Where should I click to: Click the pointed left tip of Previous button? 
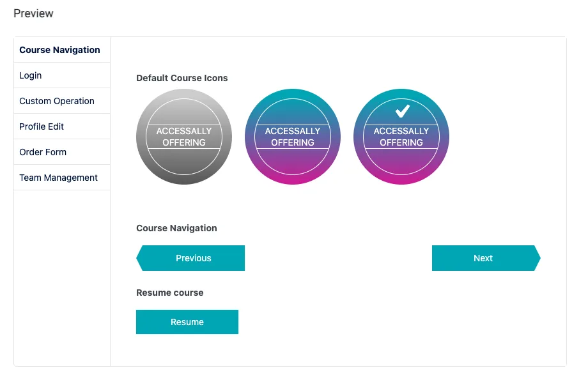point(139,258)
